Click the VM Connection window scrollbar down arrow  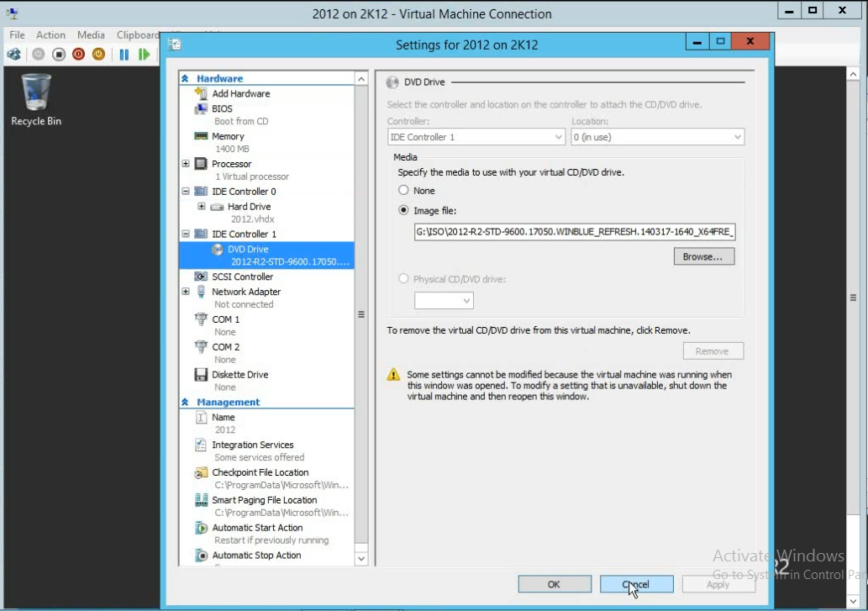coord(853,600)
